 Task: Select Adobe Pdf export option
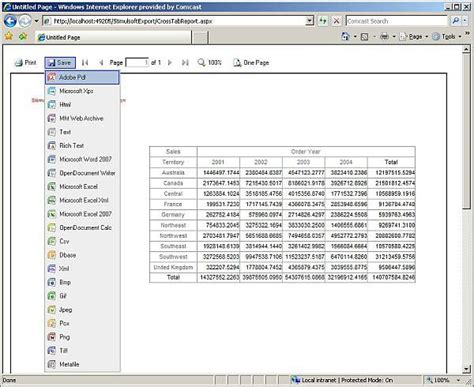click(x=82, y=77)
